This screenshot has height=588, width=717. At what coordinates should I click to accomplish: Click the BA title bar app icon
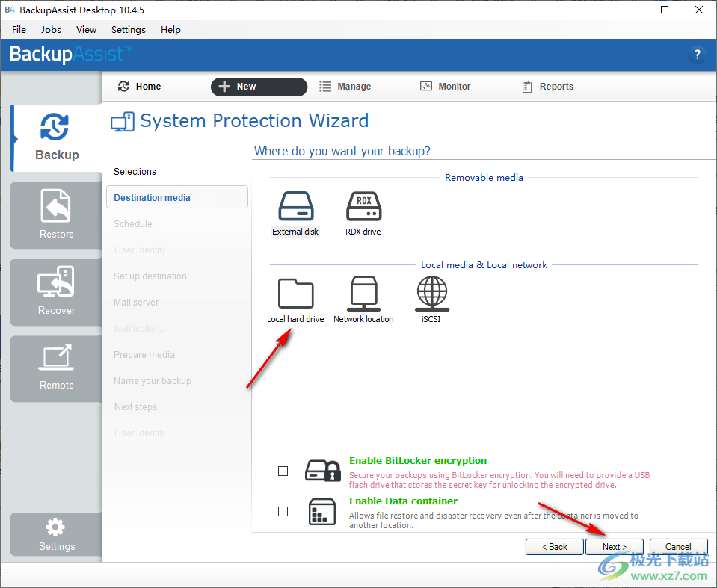(10, 10)
